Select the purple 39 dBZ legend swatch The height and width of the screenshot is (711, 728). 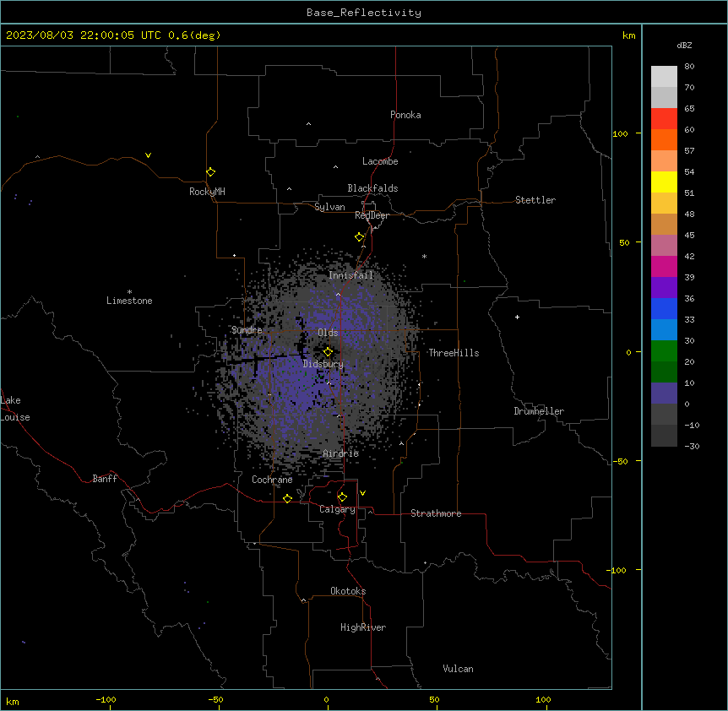coord(664,288)
